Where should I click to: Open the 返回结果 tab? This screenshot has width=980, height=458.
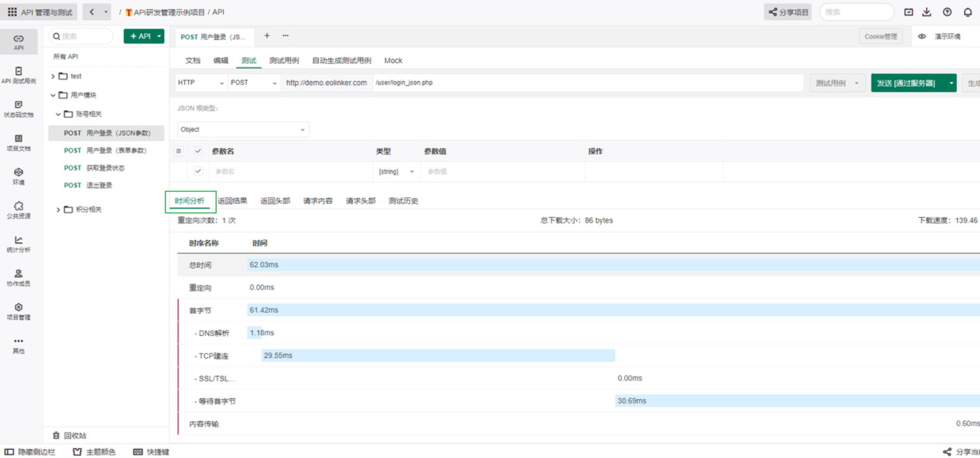tap(232, 201)
